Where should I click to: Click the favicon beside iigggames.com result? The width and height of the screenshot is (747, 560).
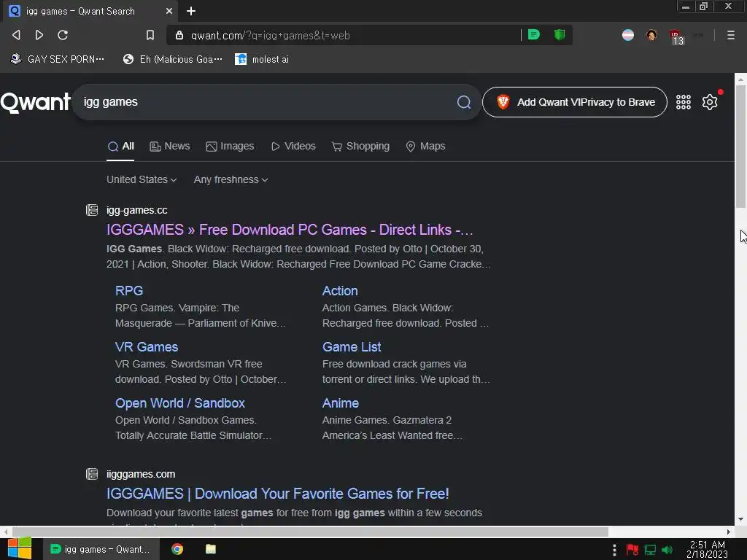[92, 474]
